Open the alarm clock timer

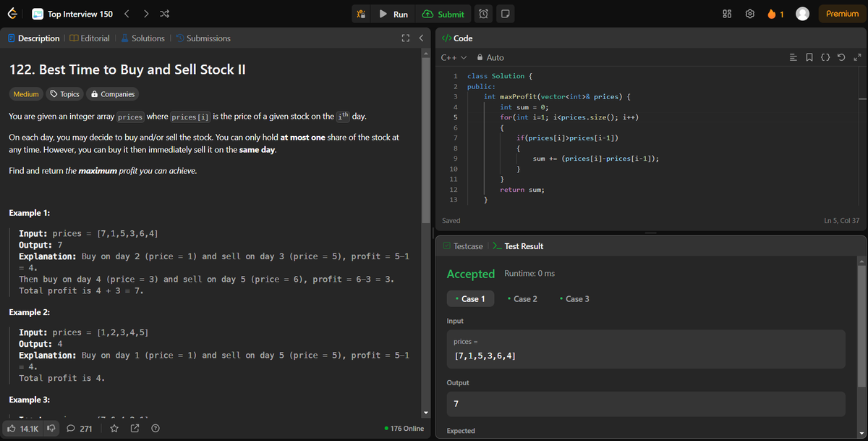pyautogui.click(x=484, y=14)
